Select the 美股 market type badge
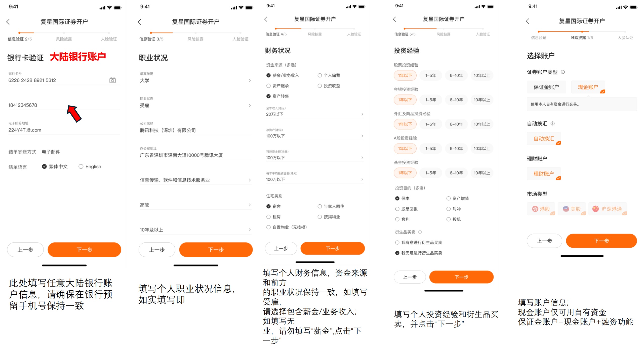The image size is (644, 362). [x=572, y=209]
